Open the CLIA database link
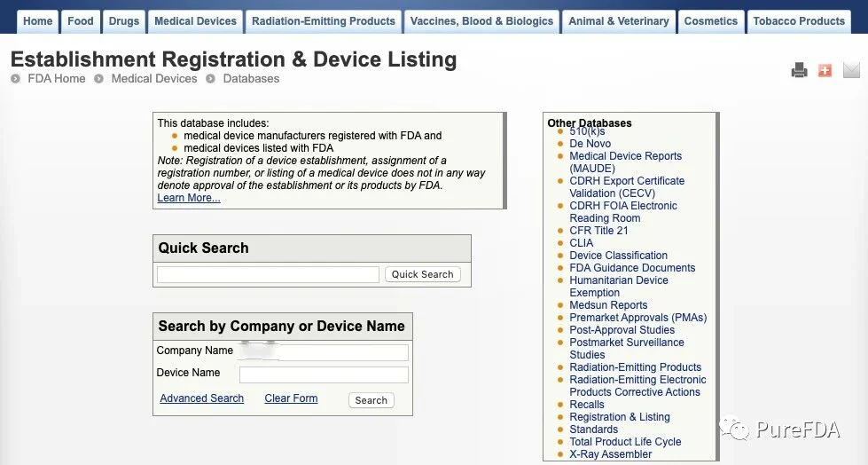The width and height of the screenshot is (868, 465). point(582,243)
